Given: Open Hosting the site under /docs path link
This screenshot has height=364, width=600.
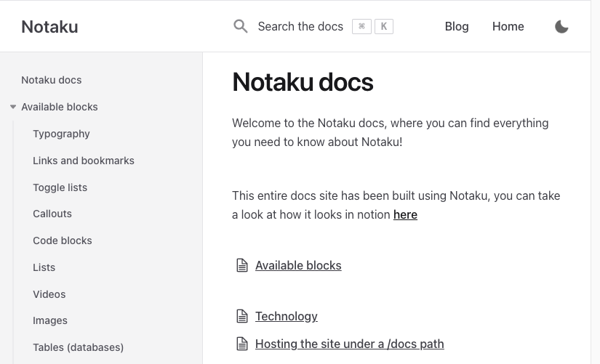Looking at the screenshot, I should [349, 344].
